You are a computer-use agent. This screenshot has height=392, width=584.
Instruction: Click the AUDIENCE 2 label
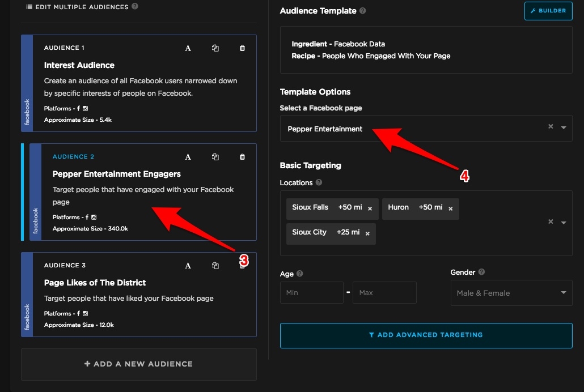coord(73,156)
